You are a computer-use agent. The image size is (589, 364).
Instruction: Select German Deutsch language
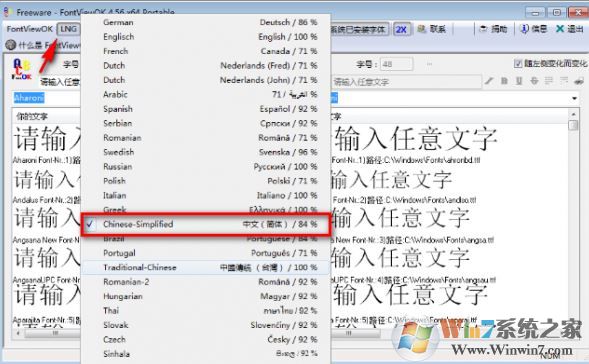(206, 22)
